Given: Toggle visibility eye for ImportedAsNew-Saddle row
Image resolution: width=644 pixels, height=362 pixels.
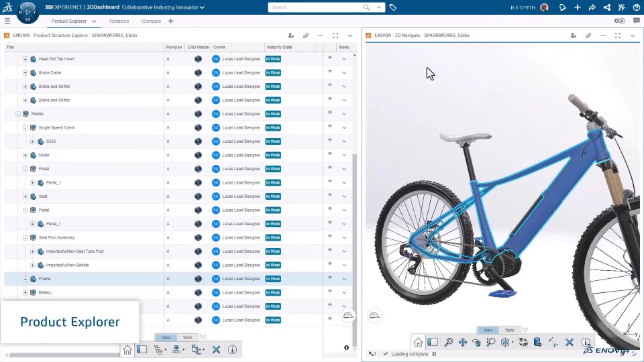Looking at the screenshot, I should (x=330, y=264).
